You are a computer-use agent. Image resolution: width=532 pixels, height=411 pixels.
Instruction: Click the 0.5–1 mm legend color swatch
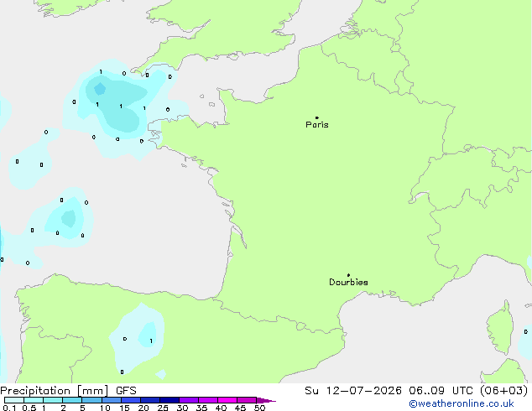tap(34, 400)
